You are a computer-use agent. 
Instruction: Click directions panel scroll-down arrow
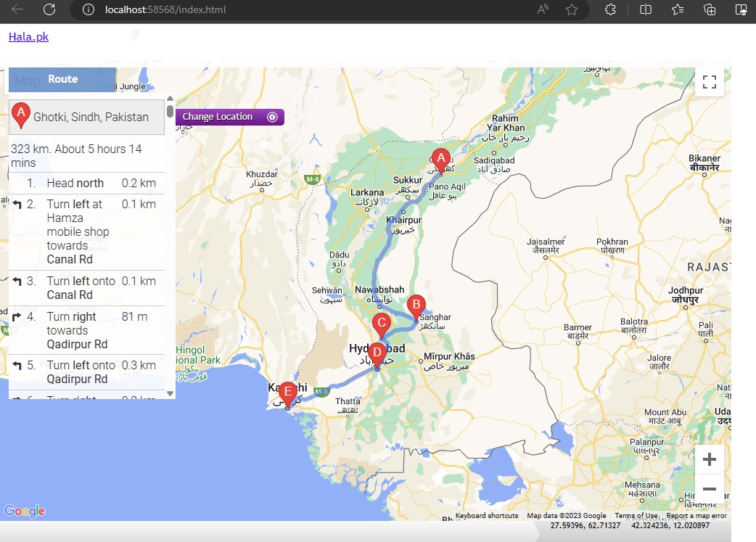coord(170,393)
